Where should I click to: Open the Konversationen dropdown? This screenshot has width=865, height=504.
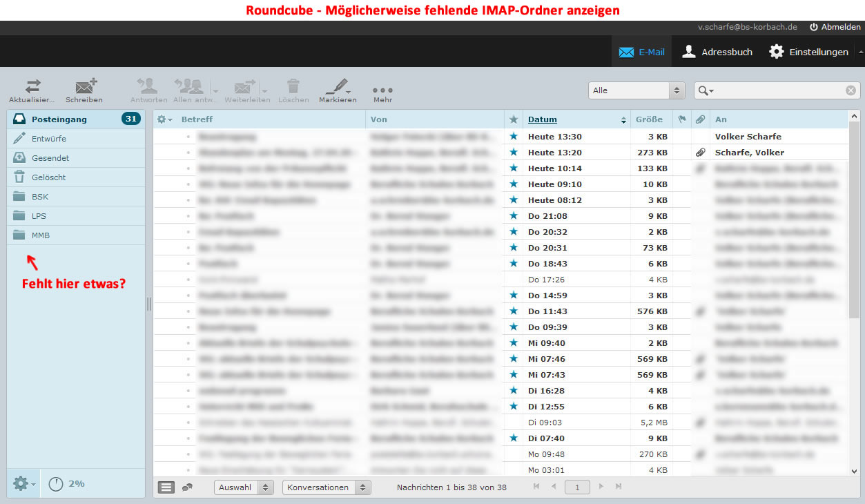coord(327,487)
